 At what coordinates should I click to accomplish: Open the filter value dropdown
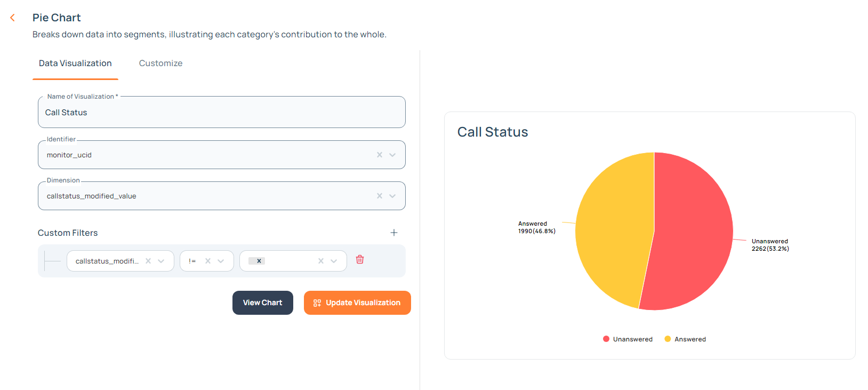tap(334, 261)
